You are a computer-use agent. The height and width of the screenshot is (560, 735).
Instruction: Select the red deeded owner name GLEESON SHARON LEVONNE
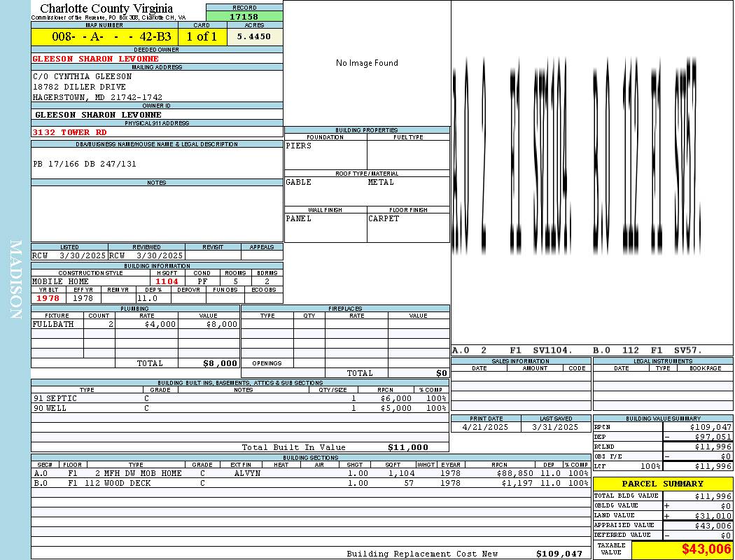click(x=96, y=59)
